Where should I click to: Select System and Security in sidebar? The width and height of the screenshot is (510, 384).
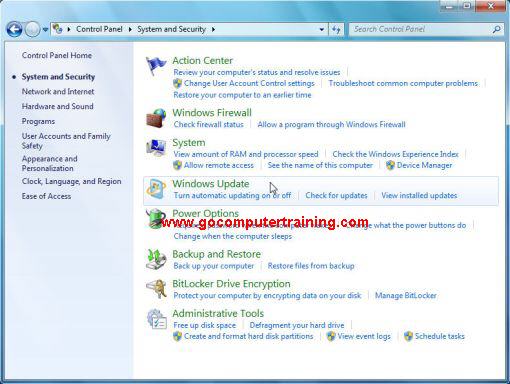(x=58, y=77)
